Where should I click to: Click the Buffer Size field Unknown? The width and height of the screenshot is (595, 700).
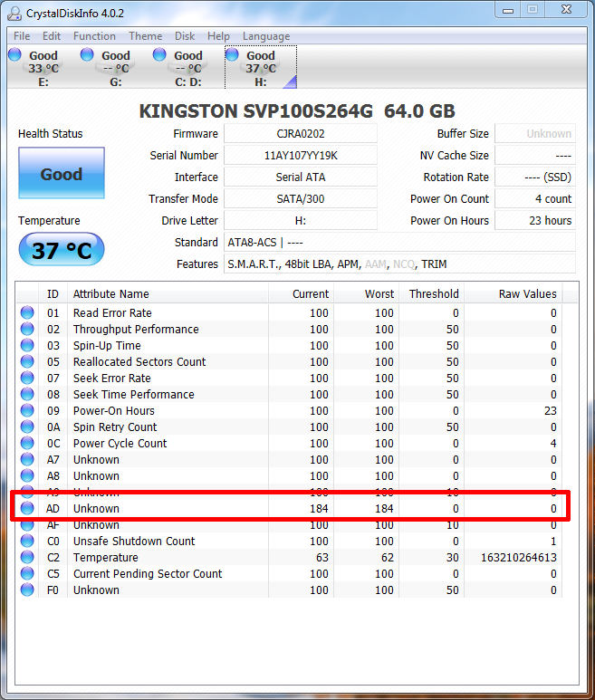tap(535, 133)
